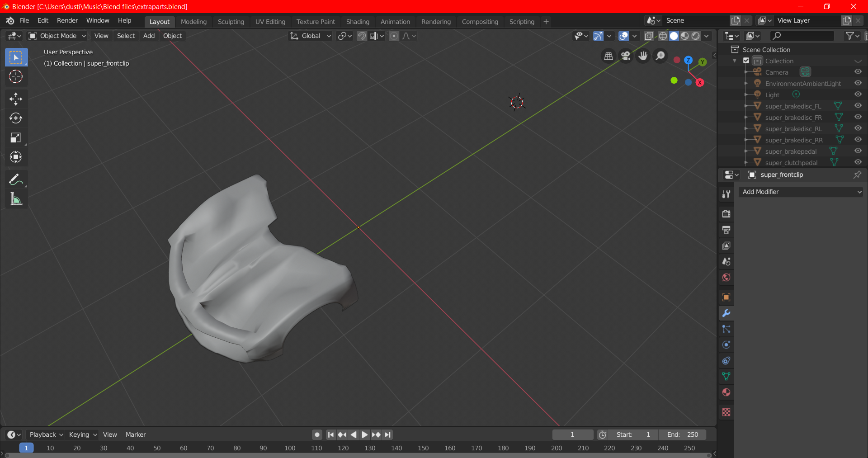
Task: Uncheck the Collection checkbox
Action: (x=746, y=61)
